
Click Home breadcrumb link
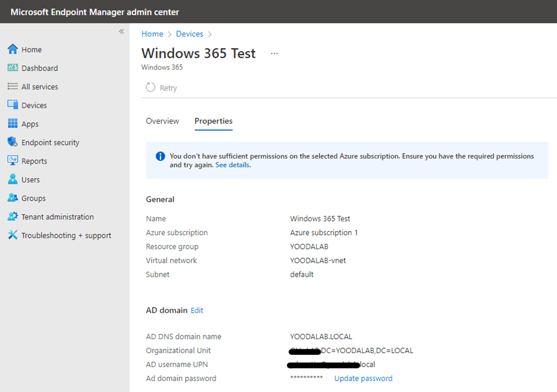point(153,34)
